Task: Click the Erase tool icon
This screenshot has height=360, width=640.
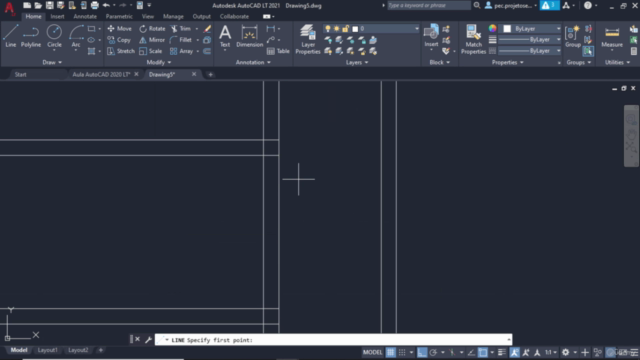Action: tap(207, 29)
